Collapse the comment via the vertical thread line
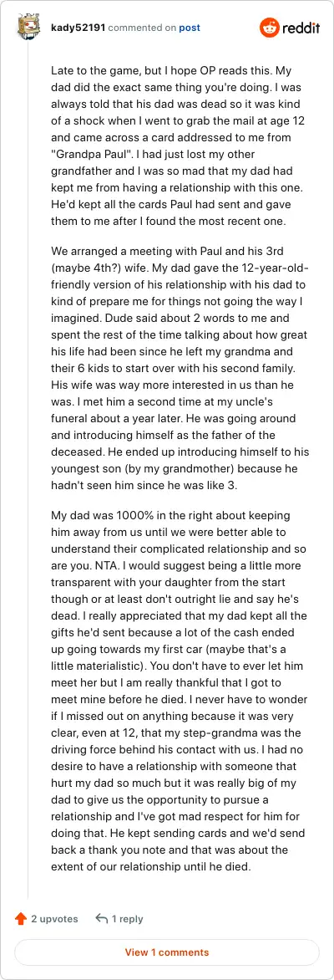The width and height of the screenshot is (334, 980). click(x=28, y=469)
